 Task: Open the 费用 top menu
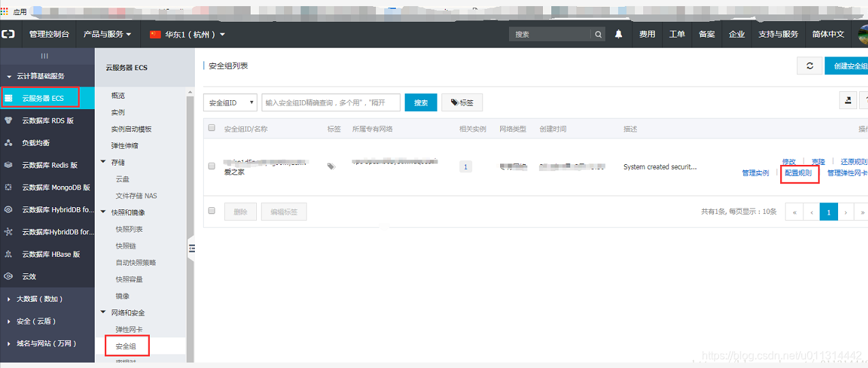pyautogui.click(x=647, y=34)
